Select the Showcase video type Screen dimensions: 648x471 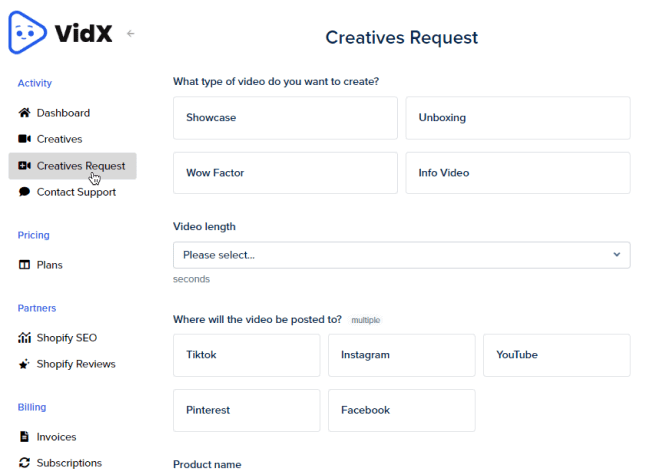click(x=285, y=118)
